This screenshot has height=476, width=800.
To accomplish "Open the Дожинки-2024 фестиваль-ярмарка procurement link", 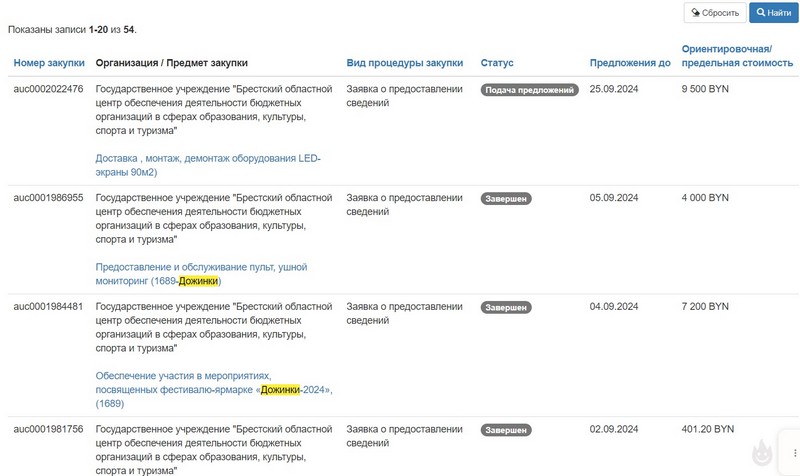I will click(212, 389).
